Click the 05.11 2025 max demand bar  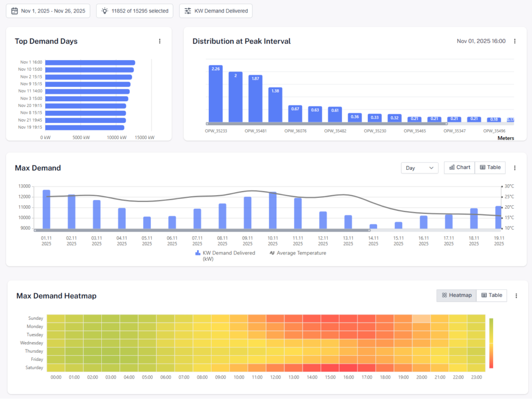[x=147, y=223]
